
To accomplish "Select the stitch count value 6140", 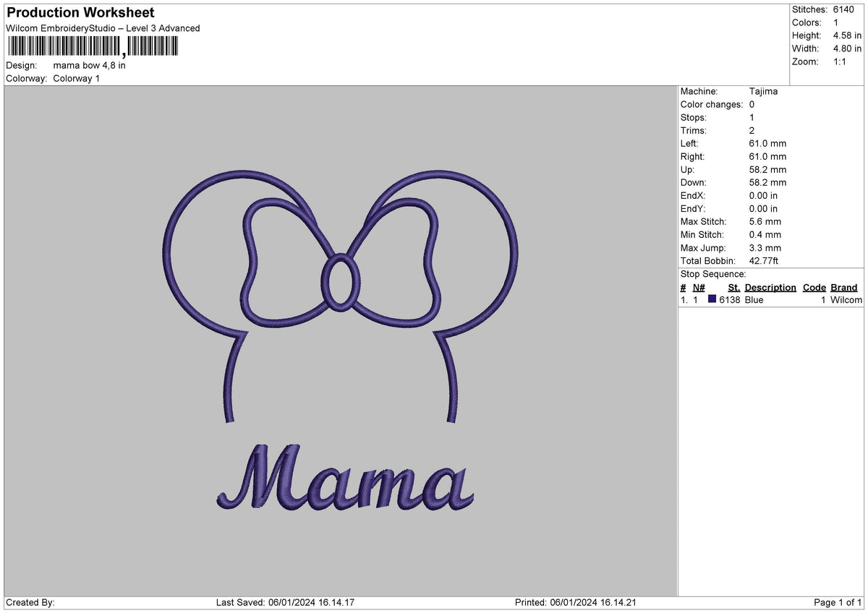I will (843, 9).
